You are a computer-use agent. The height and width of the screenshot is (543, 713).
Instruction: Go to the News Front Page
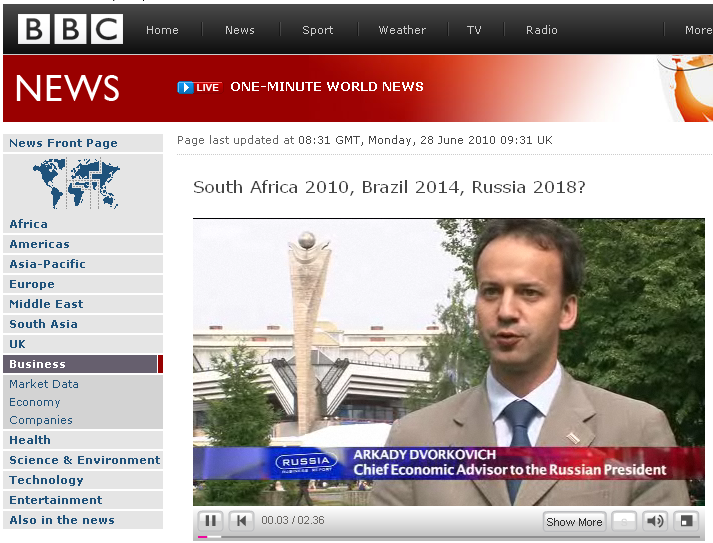click(63, 143)
